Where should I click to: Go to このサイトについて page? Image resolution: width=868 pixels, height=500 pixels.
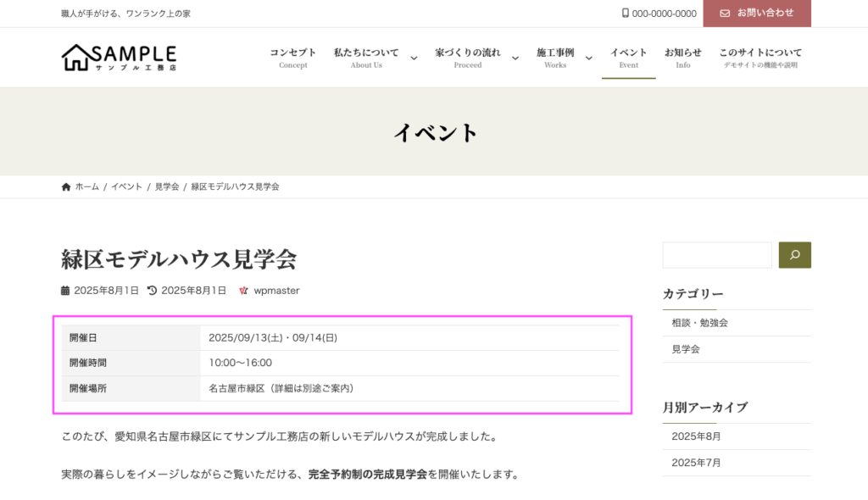pyautogui.click(x=760, y=58)
